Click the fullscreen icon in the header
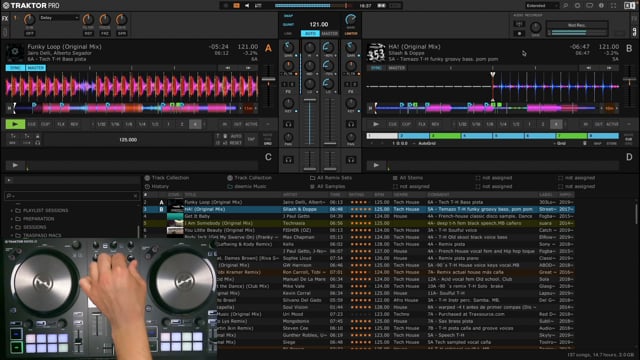The width and height of the screenshot is (640, 360). pyautogui.click(x=613, y=6)
